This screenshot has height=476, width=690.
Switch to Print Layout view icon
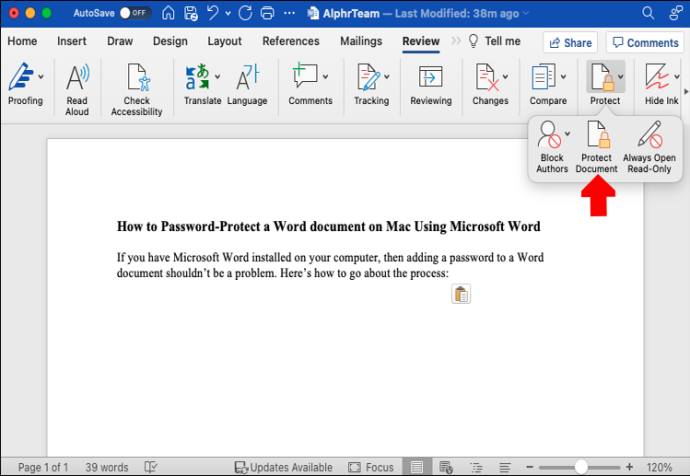(x=416, y=467)
